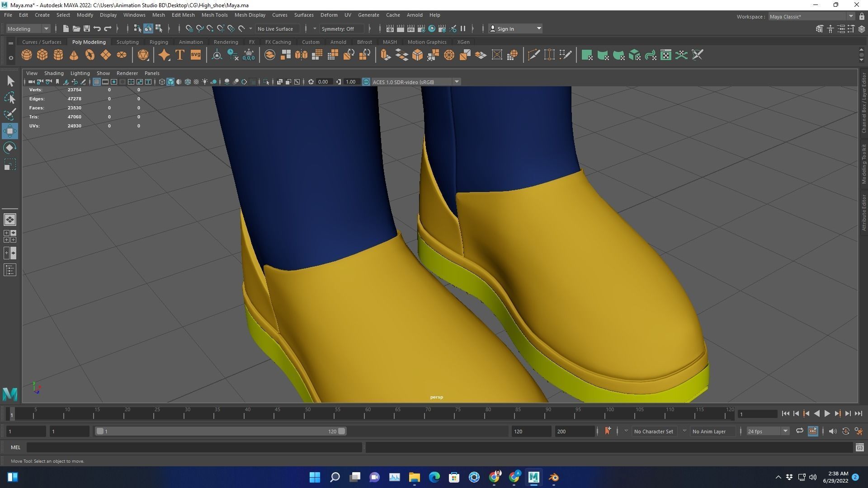Toggle playback looping icon
Viewport: 868px width, 488px height.
799,431
